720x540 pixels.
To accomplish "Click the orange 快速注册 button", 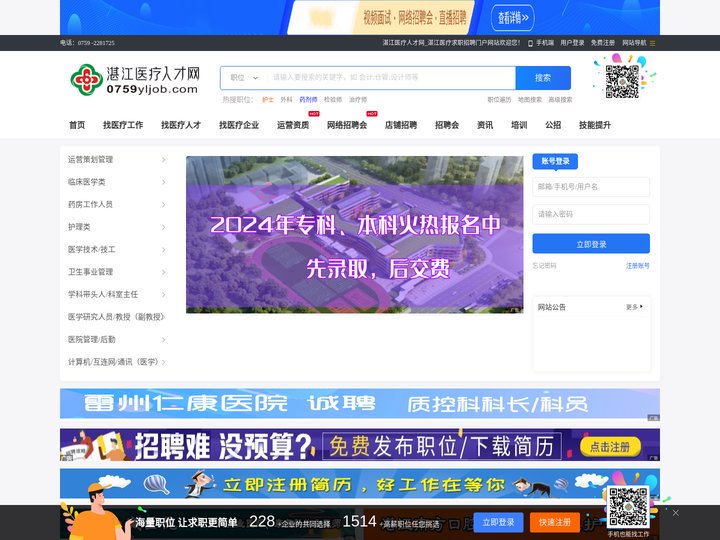I will pos(555,523).
